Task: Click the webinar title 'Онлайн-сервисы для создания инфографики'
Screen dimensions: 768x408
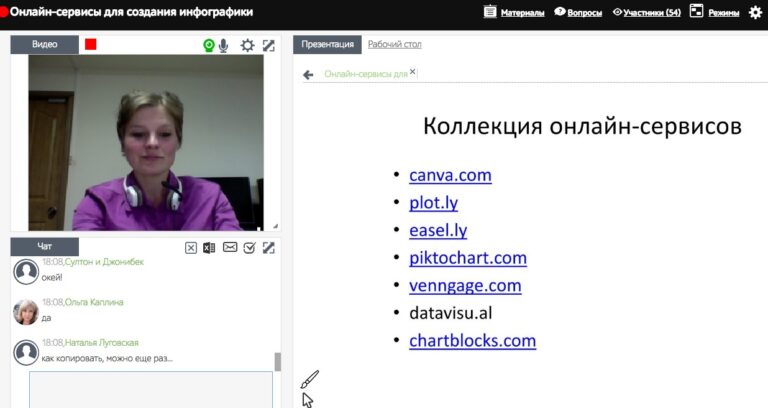Action: 131,12
